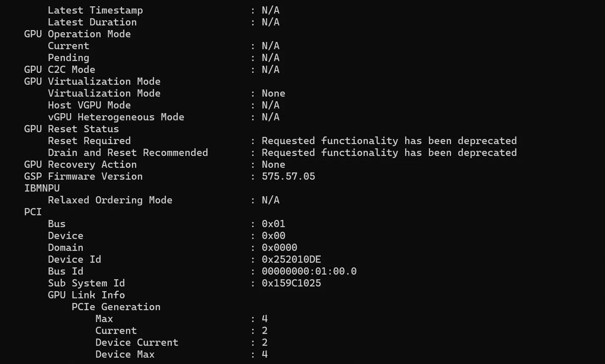The height and width of the screenshot is (364, 605).
Task: Click the Sub System Id value 0x159C1025
Action: 291,283
